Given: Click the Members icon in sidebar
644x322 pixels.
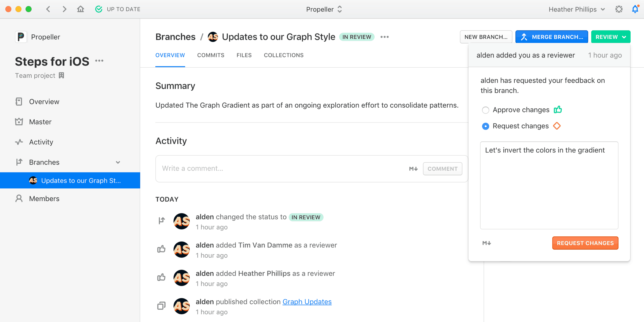Looking at the screenshot, I should click(19, 199).
